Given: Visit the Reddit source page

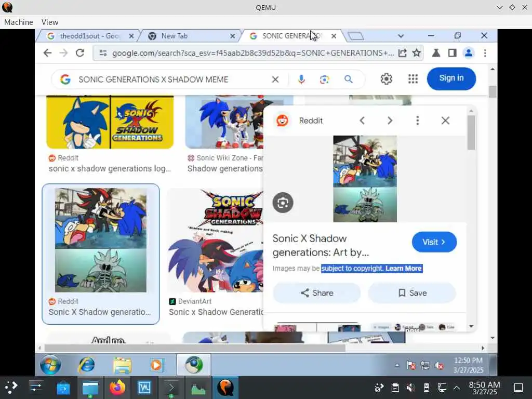Looking at the screenshot, I should [x=434, y=242].
